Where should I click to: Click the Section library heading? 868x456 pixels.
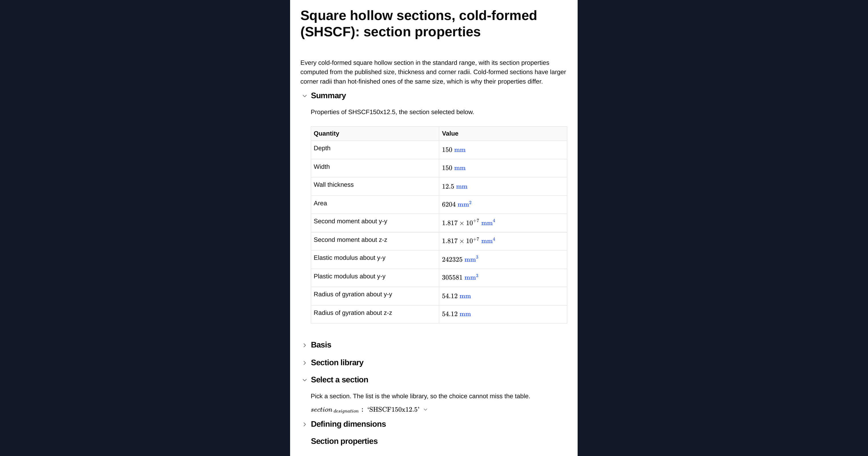click(x=337, y=363)
